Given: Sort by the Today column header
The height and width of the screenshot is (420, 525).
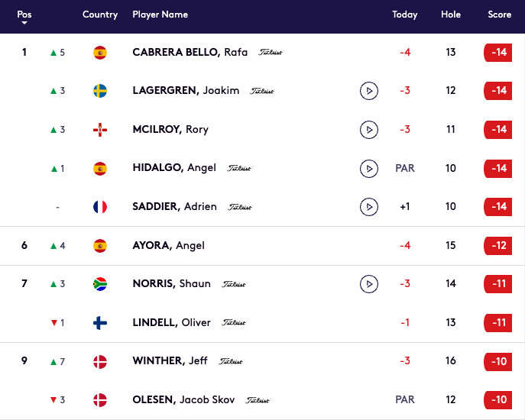Looking at the screenshot, I should (x=405, y=15).
